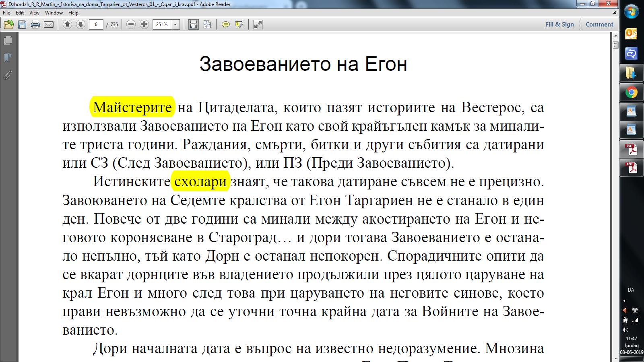
Task: Click the network signal tray icon
Action: (x=635, y=320)
